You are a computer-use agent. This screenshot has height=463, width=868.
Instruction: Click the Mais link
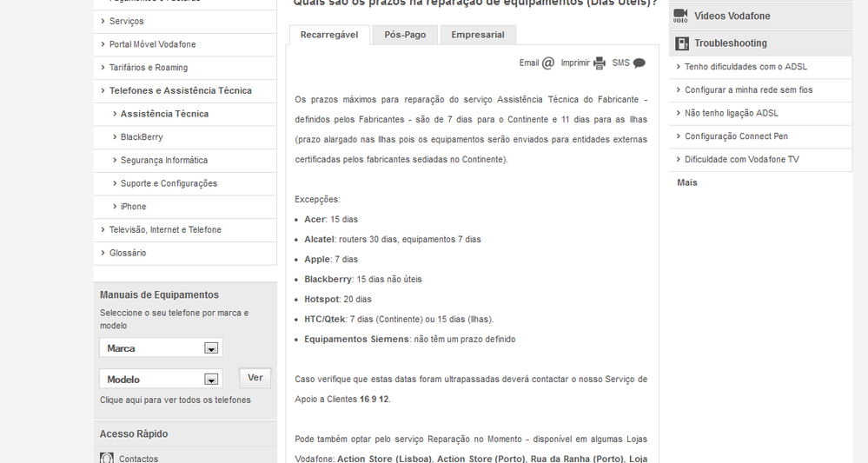[687, 182]
